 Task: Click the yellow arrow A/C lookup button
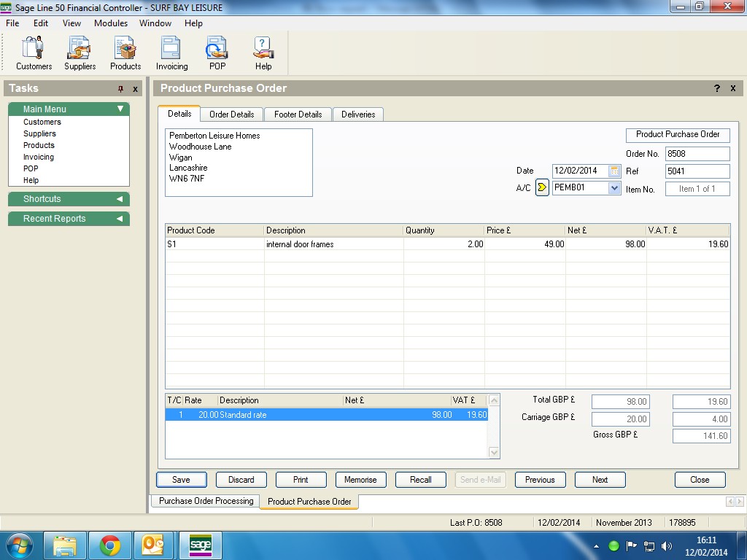click(x=542, y=187)
